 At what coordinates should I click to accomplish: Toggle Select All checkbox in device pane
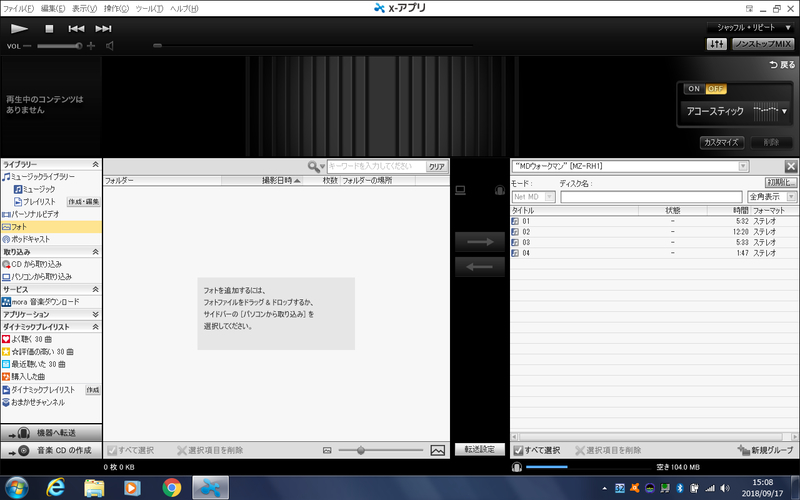point(518,451)
